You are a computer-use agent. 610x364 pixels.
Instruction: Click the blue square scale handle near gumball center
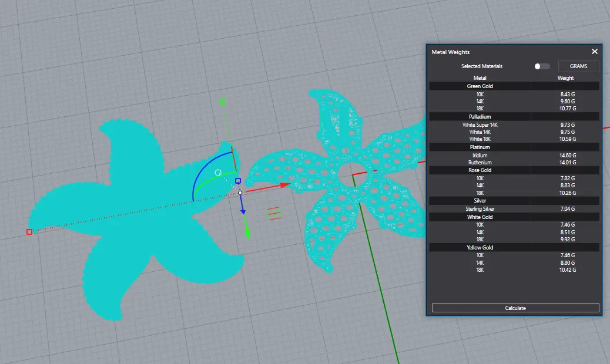pos(238,181)
